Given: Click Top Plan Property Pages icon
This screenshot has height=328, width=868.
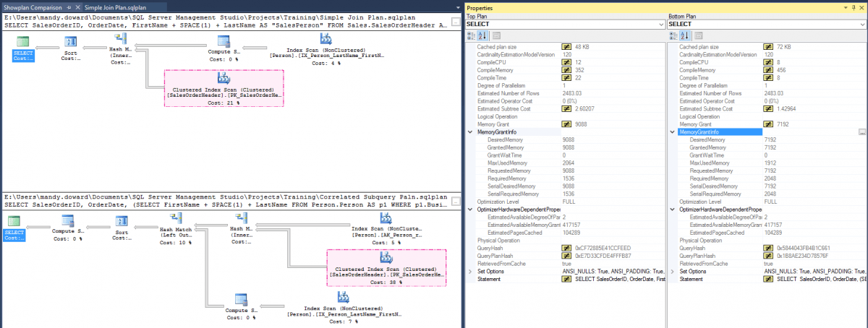Looking at the screenshot, I should [497, 36].
